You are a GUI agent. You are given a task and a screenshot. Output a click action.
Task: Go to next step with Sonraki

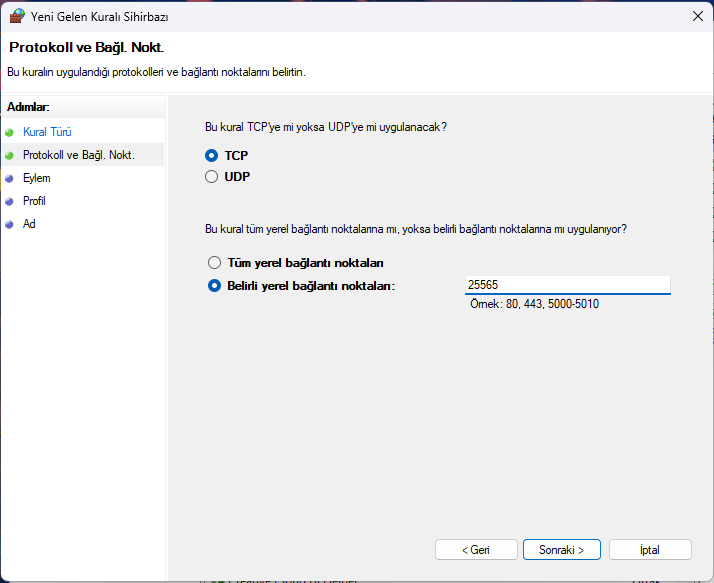(x=561, y=550)
